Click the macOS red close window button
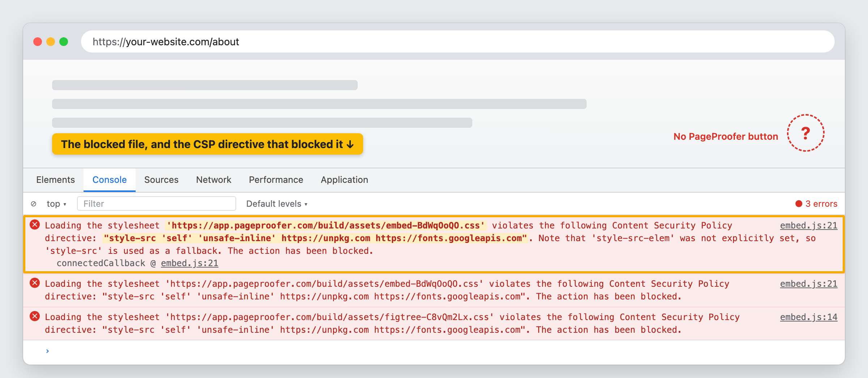 (38, 42)
